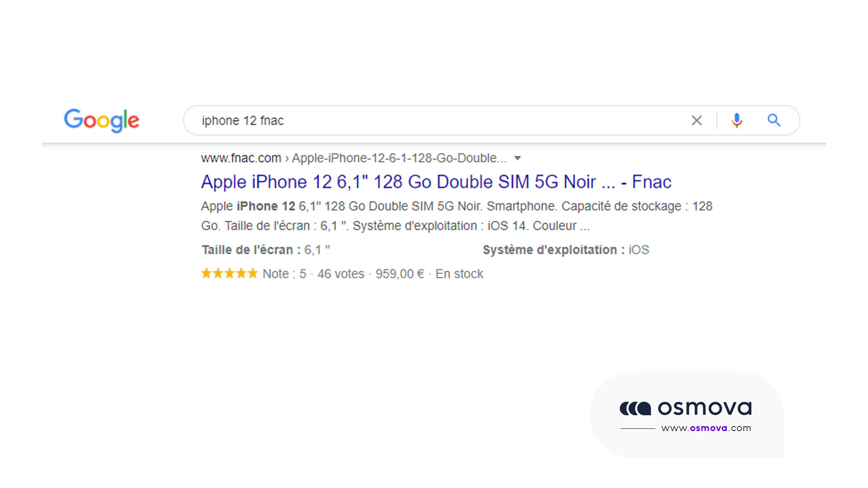The width and height of the screenshot is (868, 488).
Task: Open www.osmova.com website link
Action: [x=705, y=427]
